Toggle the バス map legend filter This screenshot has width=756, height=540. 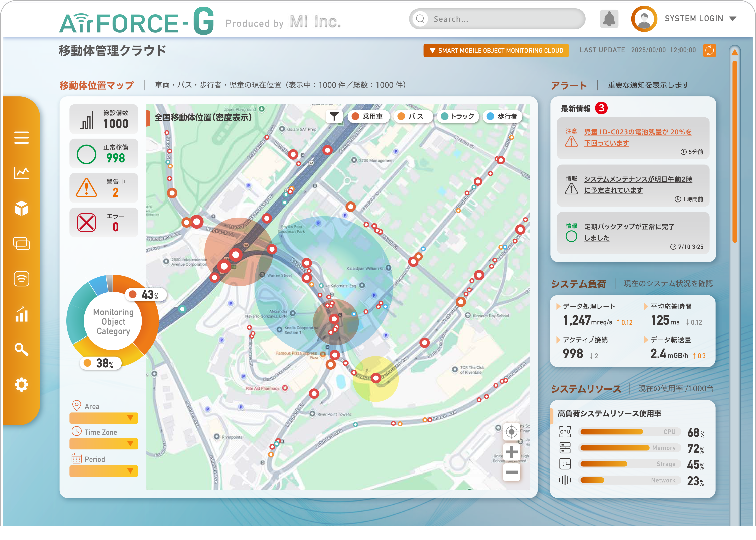point(412,116)
